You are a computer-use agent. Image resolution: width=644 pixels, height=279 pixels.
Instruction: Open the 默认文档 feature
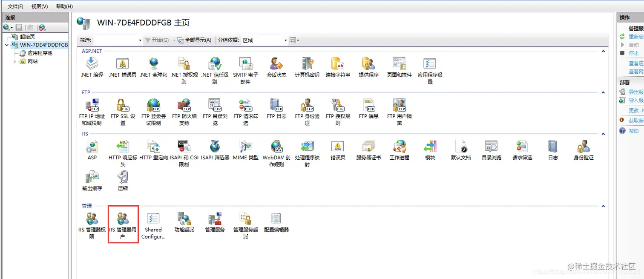pos(461,150)
